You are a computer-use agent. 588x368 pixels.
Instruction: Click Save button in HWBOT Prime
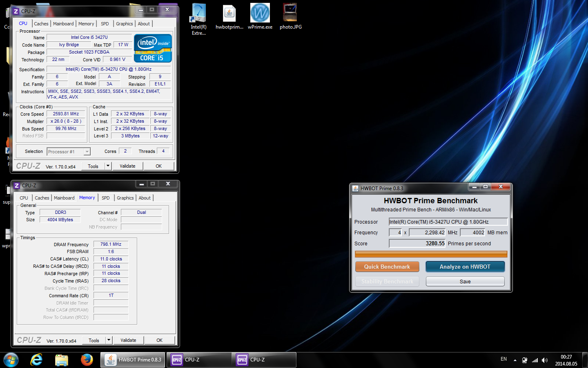[465, 281]
